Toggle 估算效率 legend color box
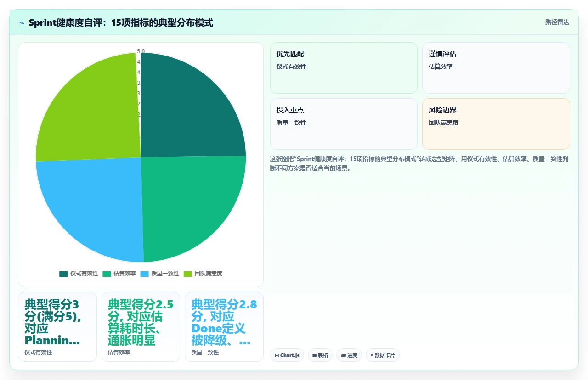Screen dimensions: 588x380 (x=107, y=274)
